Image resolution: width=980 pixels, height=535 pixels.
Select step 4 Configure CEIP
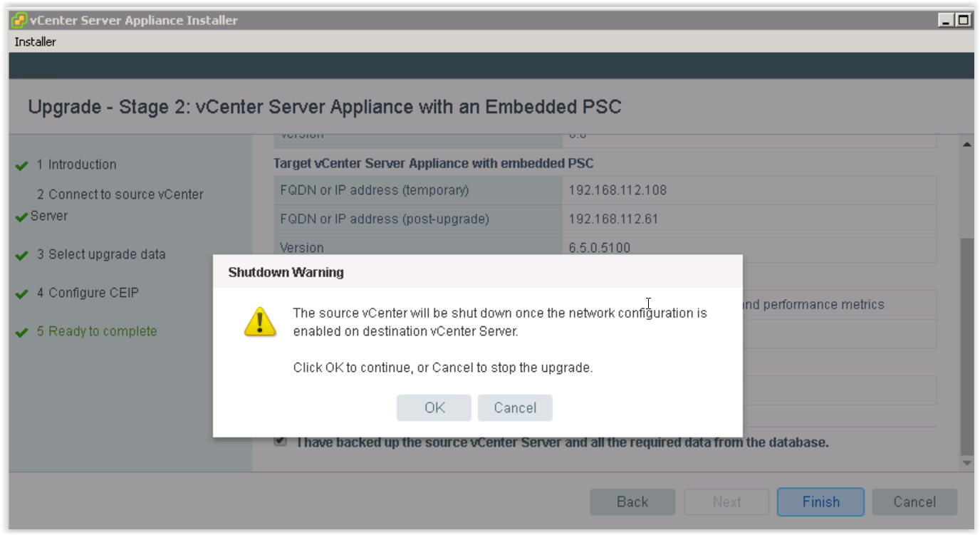tap(88, 293)
